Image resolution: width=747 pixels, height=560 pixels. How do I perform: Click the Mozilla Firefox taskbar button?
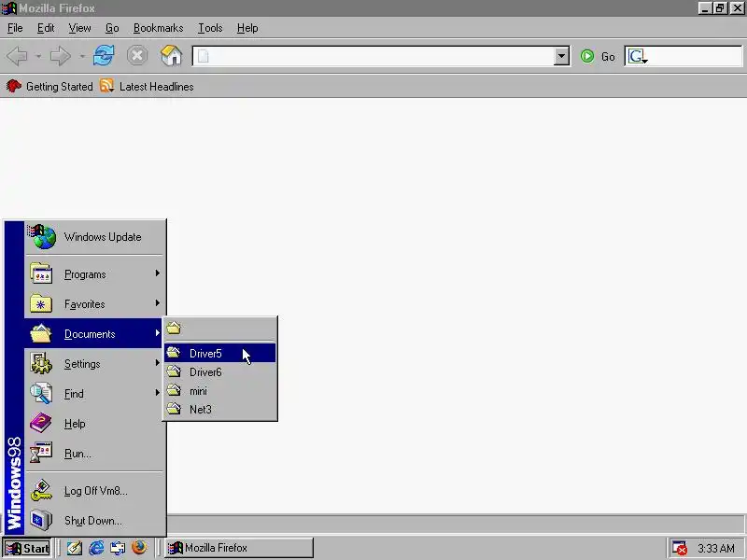[239, 548]
